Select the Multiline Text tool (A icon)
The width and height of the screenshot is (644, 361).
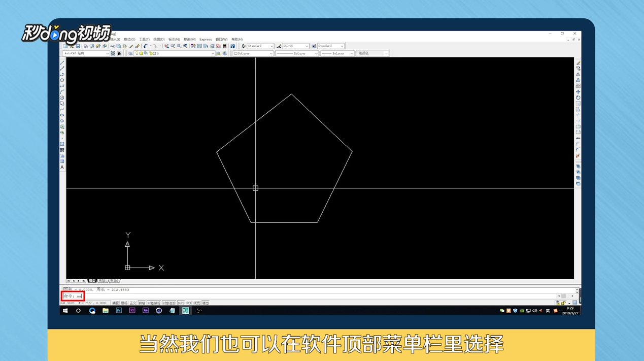tap(62, 167)
